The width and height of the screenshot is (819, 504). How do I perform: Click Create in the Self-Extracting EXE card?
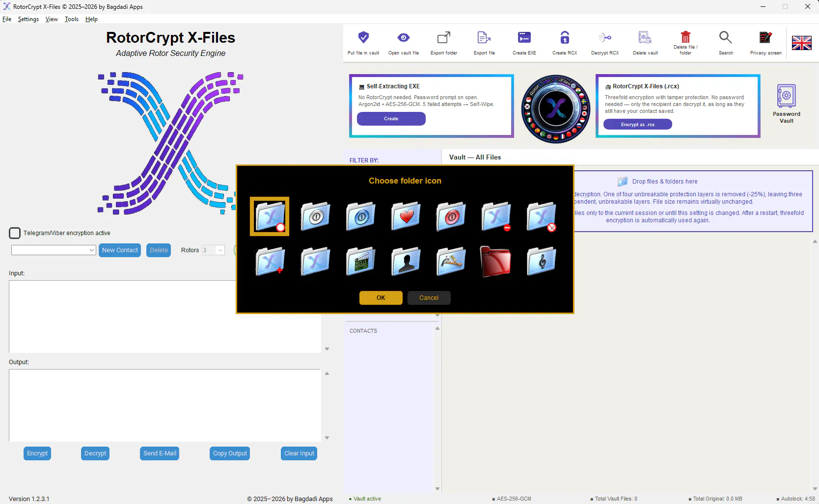[x=391, y=119]
